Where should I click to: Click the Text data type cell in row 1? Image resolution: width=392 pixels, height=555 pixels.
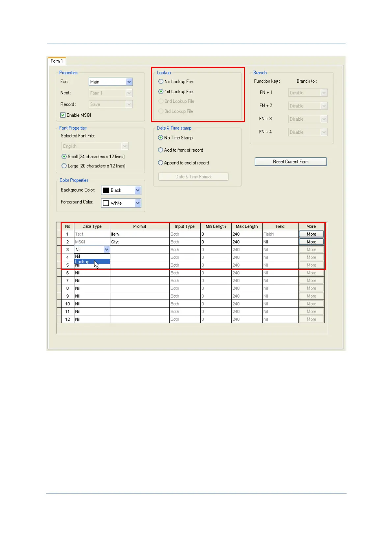click(x=92, y=234)
